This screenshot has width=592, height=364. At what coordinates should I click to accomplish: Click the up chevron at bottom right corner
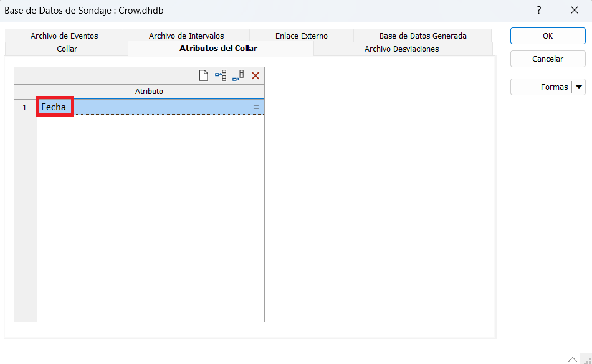click(572, 359)
